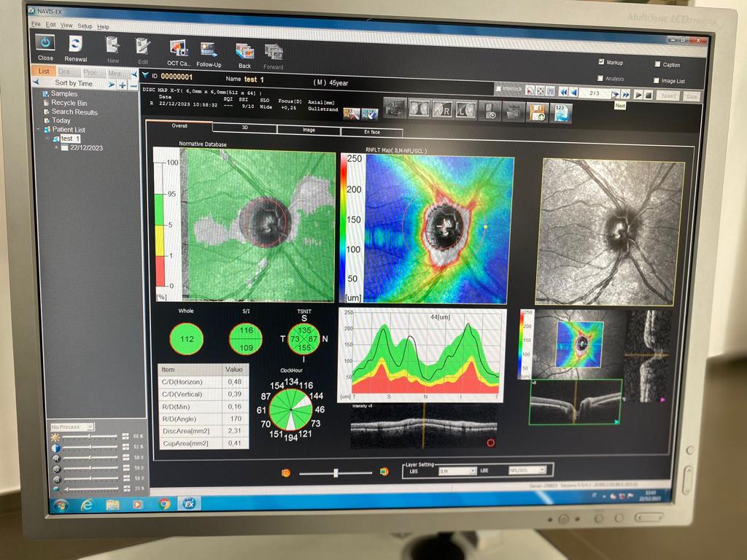
Task: Open the LBE layer setting dropdown
Action: coord(527,470)
